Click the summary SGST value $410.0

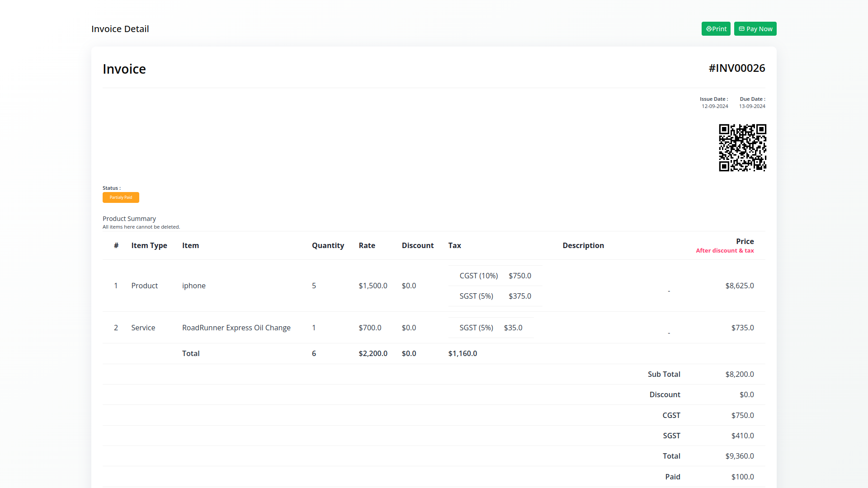[x=742, y=436]
